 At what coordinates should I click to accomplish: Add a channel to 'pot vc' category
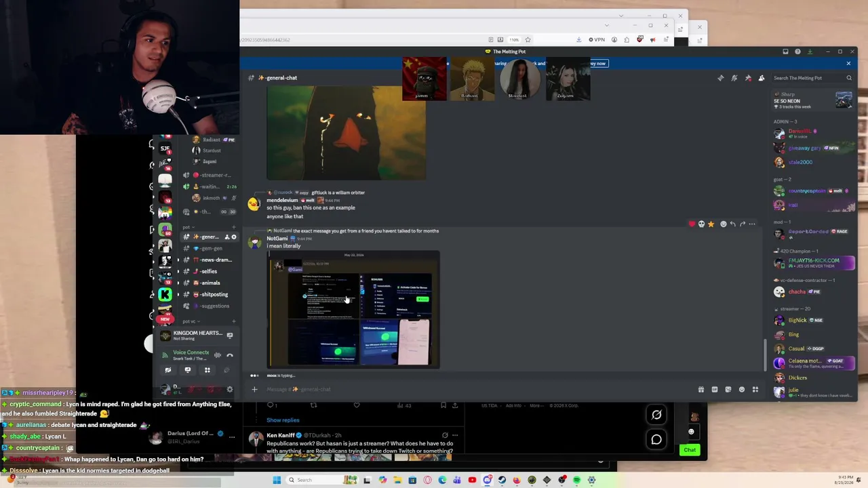coord(234,321)
